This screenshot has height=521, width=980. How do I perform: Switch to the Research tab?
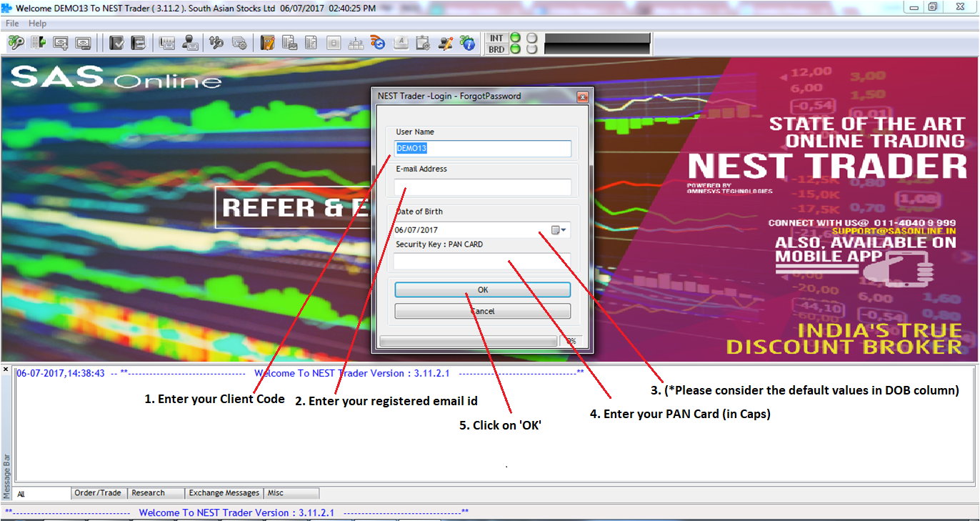tap(156, 493)
